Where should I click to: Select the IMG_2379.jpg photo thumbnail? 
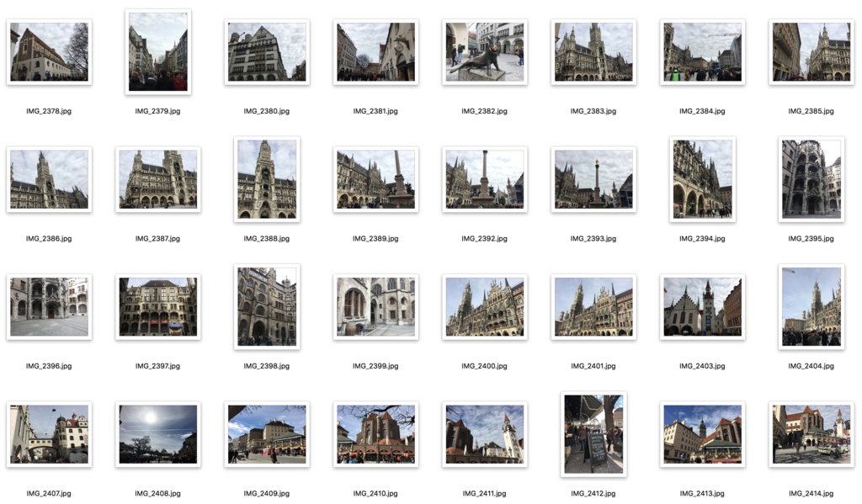pyautogui.click(x=157, y=52)
